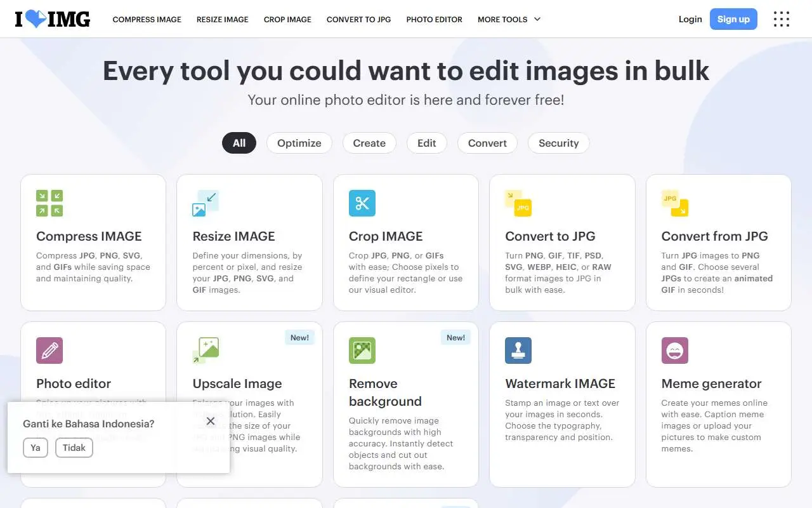Open CROP IMAGE in the top menu
This screenshot has width=812, height=508.
click(x=287, y=19)
